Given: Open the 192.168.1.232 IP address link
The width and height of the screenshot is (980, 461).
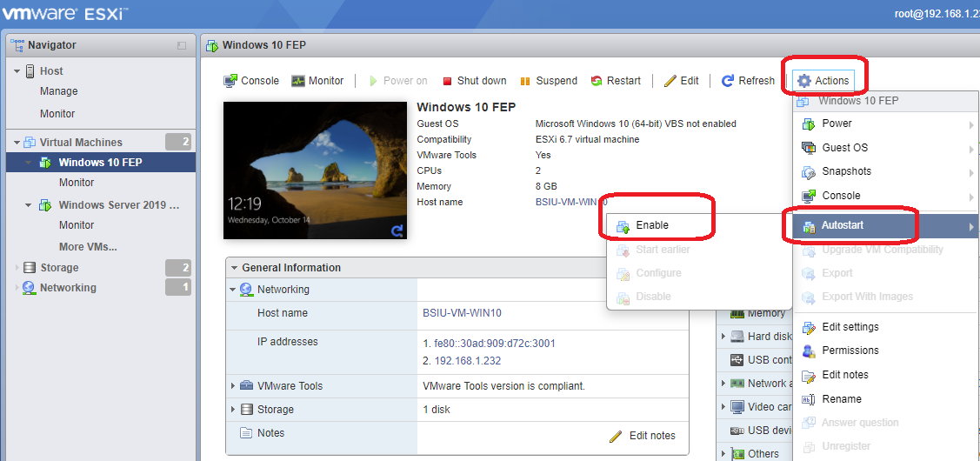Looking at the screenshot, I should click(467, 361).
